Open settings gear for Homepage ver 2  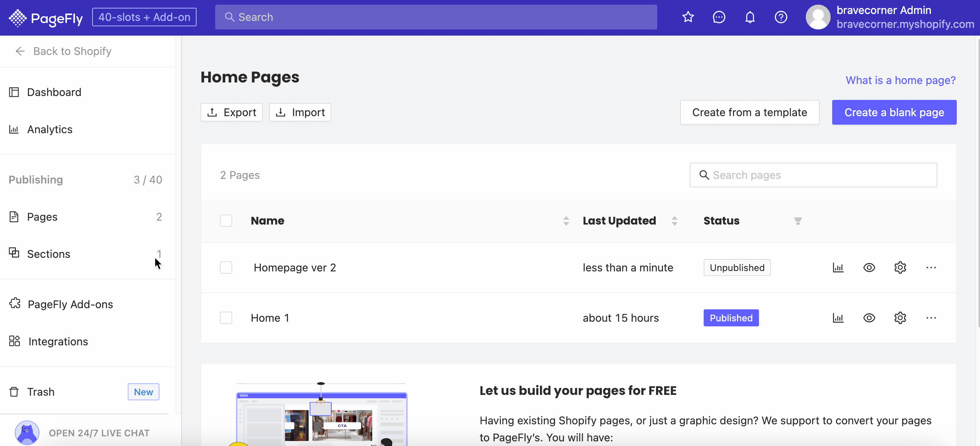click(900, 268)
